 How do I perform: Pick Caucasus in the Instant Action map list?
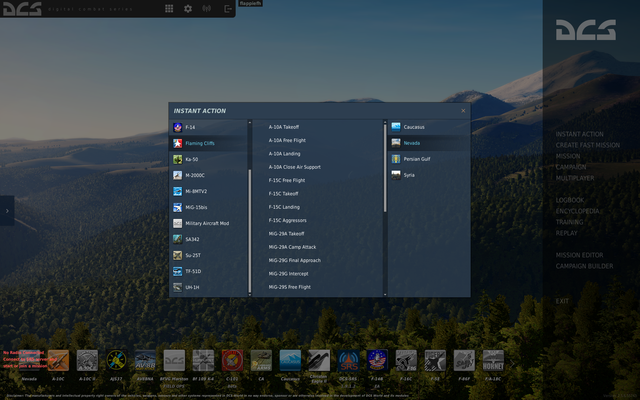point(429,127)
